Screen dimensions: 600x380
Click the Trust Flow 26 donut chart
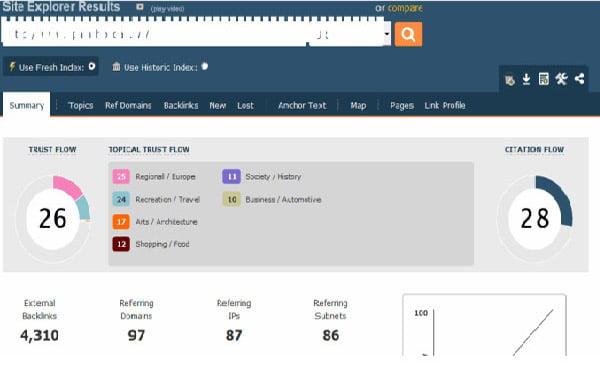[x=53, y=219]
